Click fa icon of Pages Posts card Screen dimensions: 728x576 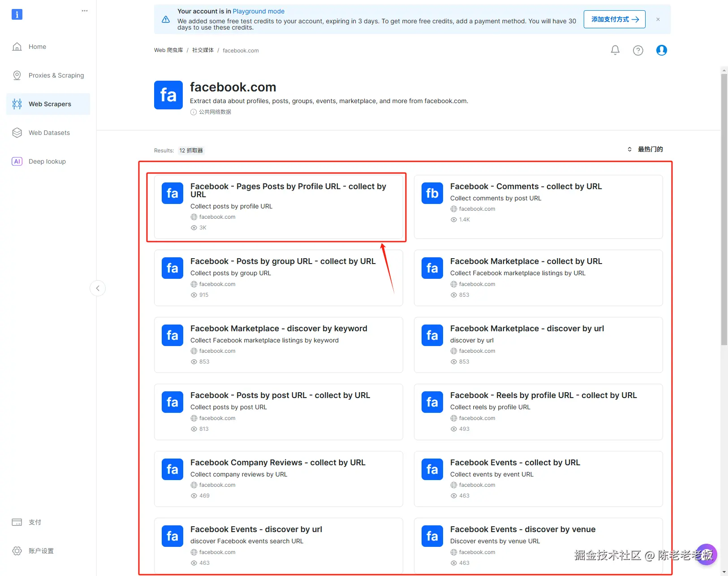pyautogui.click(x=172, y=193)
